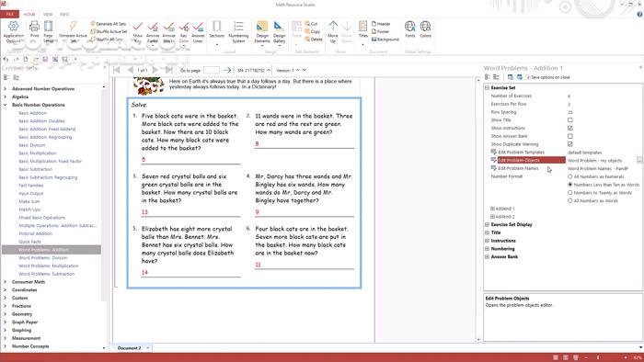Open Edit Problem Names editor
644x362 pixels.
click(518, 168)
